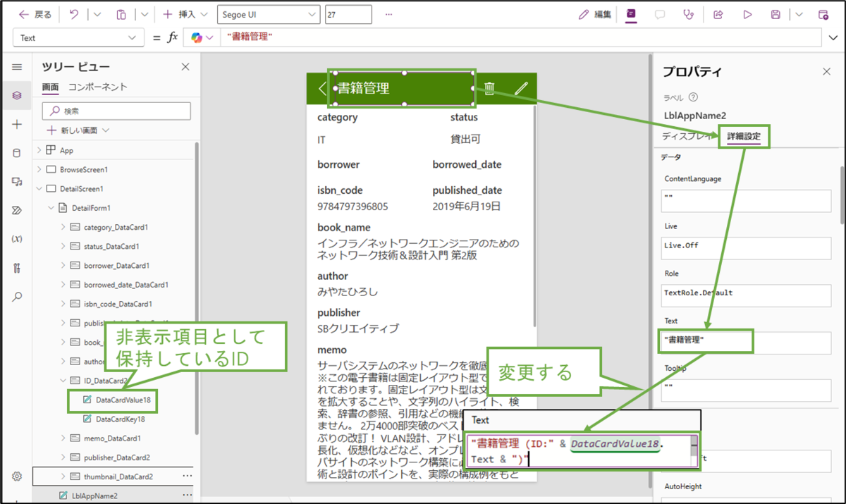Viewport: 846px width, 504px height.
Task: Click the save floppy disk icon
Action: point(776,14)
